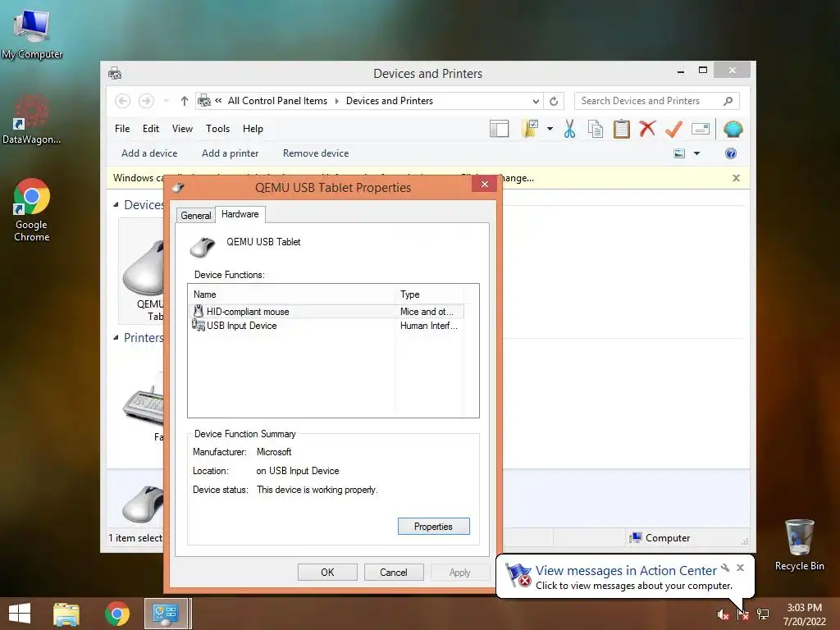Click the notification wrench options icon

pyautogui.click(x=725, y=568)
